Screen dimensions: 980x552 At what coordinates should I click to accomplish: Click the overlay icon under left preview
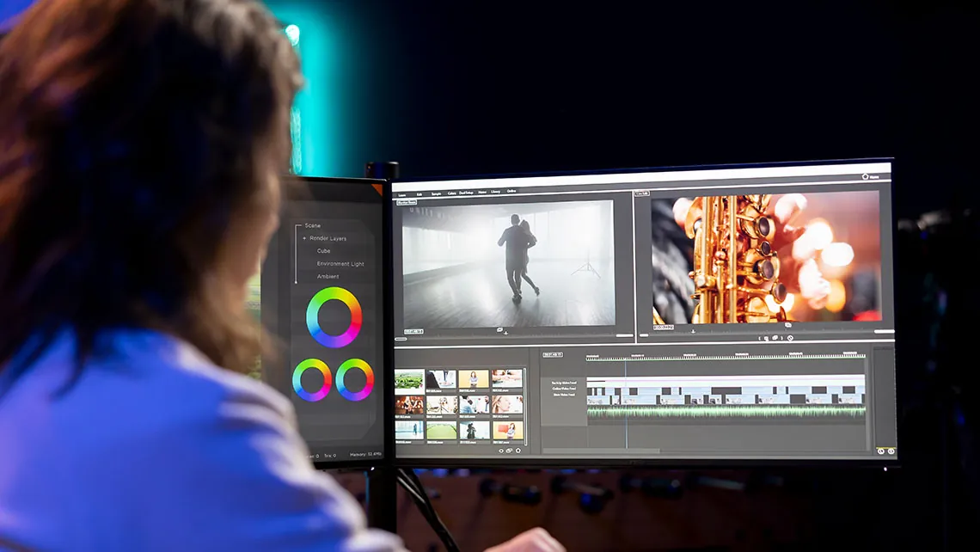[x=500, y=329]
